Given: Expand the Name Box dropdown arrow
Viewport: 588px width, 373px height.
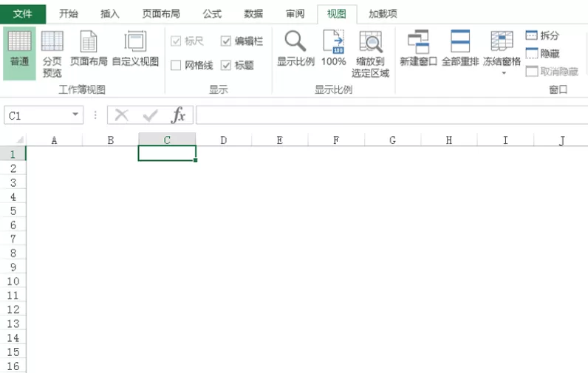Looking at the screenshot, I should [x=75, y=114].
